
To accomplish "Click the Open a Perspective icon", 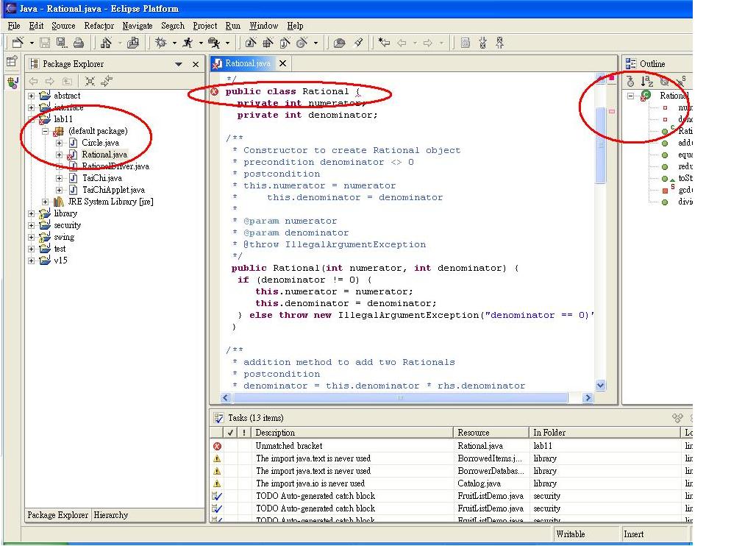I will (x=12, y=62).
